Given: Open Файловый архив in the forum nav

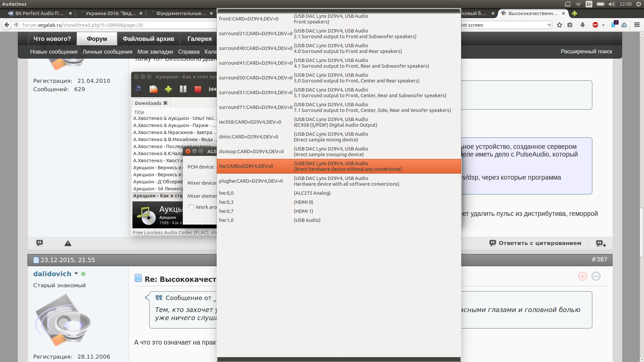Looking at the screenshot, I should 148,39.
